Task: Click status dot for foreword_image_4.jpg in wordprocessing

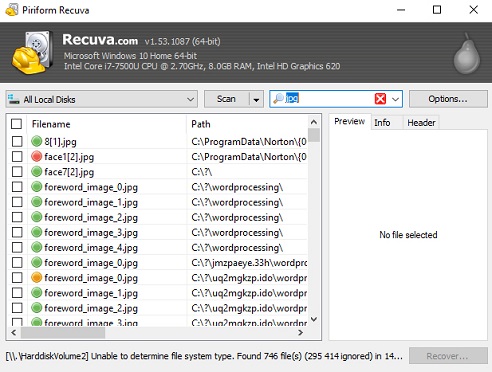Action: click(x=36, y=247)
